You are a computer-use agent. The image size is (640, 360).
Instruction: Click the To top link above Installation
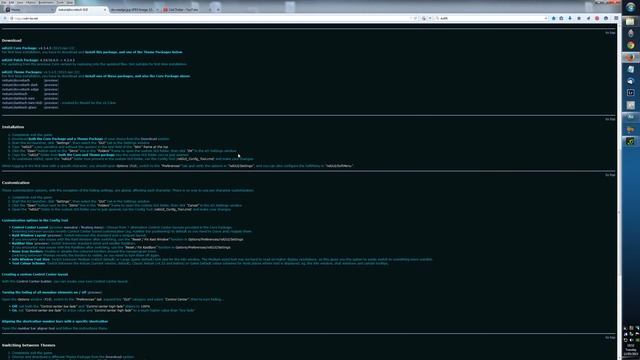610,119
